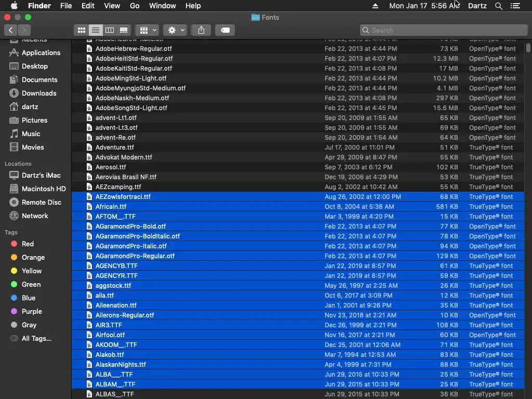Select the file AGENCYB.TTF

pos(298,265)
